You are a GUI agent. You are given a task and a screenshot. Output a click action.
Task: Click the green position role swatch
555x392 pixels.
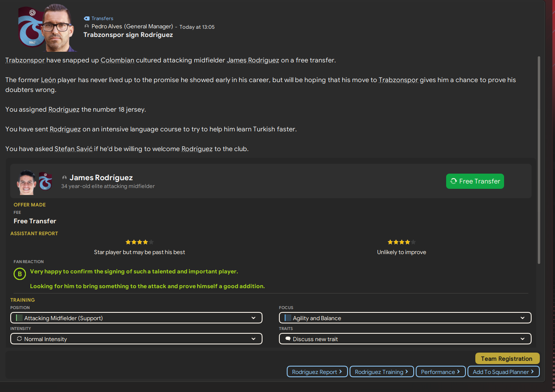pyautogui.click(x=19, y=318)
